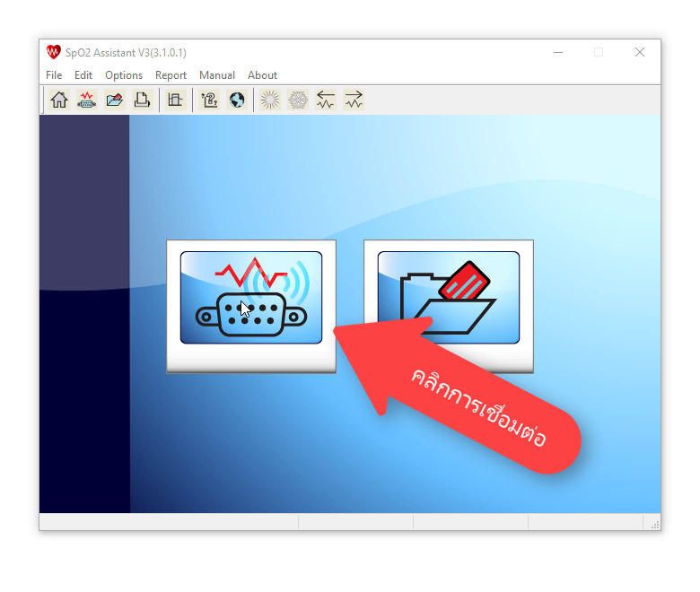Click the Home toolbar icon

tap(59, 100)
